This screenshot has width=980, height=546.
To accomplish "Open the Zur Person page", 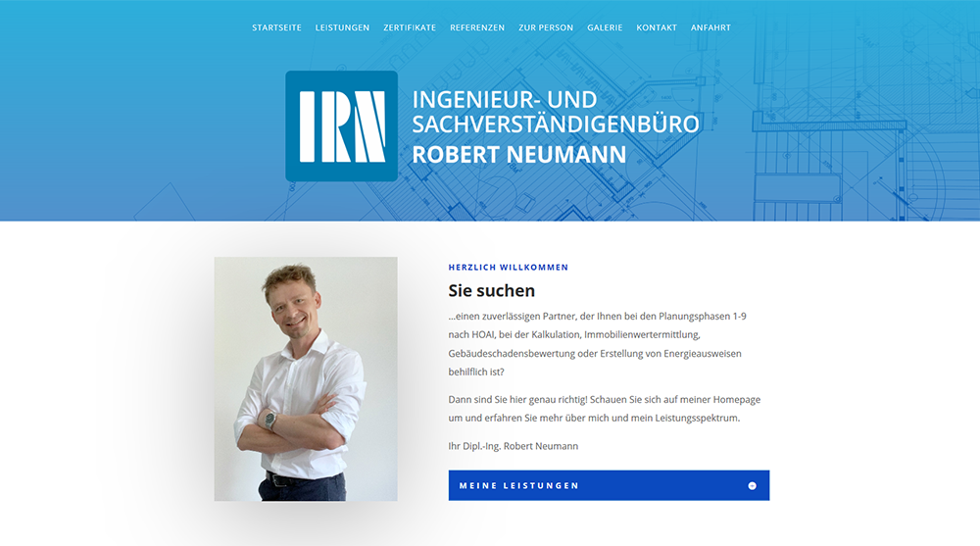I will pos(546,27).
